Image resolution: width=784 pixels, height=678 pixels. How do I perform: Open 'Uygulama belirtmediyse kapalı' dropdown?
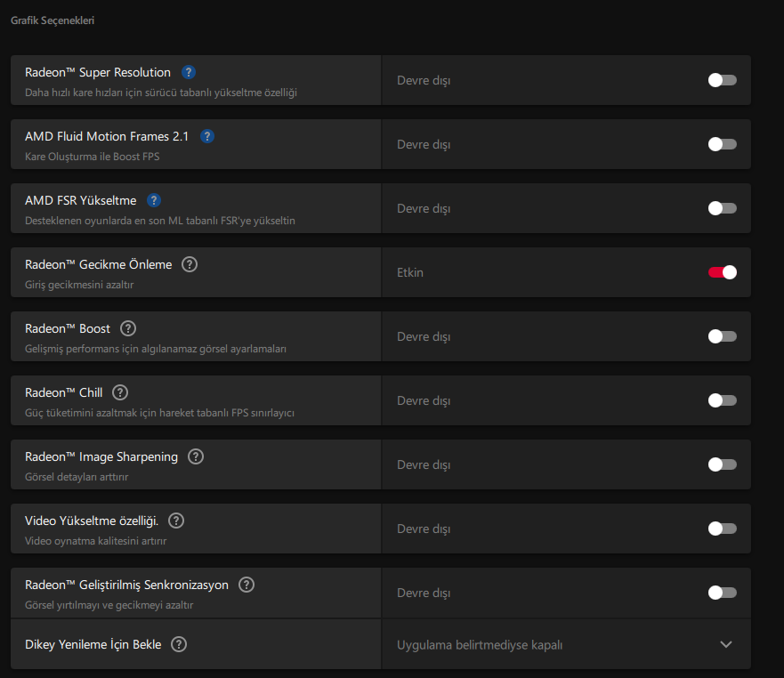566,644
